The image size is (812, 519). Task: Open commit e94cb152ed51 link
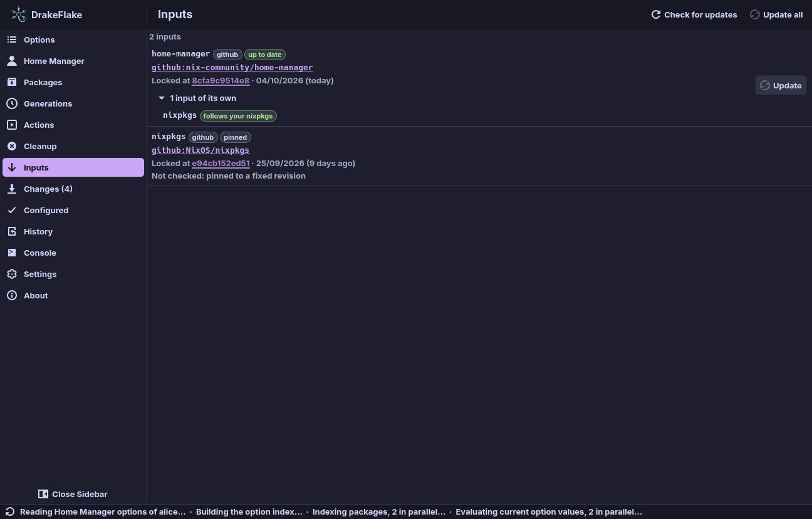(221, 163)
